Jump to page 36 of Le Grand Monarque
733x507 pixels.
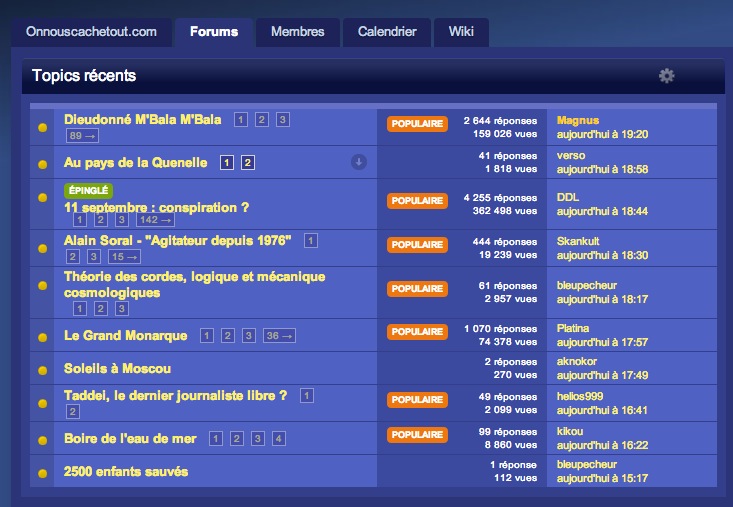(x=279, y=336)
